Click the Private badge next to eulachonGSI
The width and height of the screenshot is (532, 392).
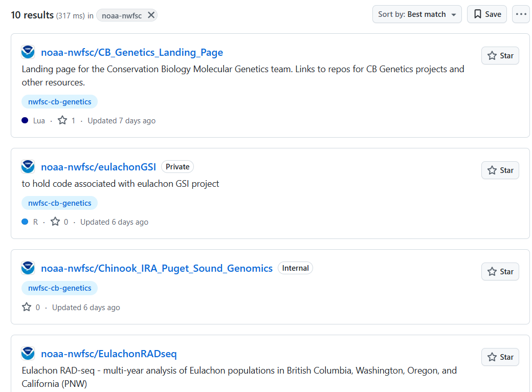(178, 167)
